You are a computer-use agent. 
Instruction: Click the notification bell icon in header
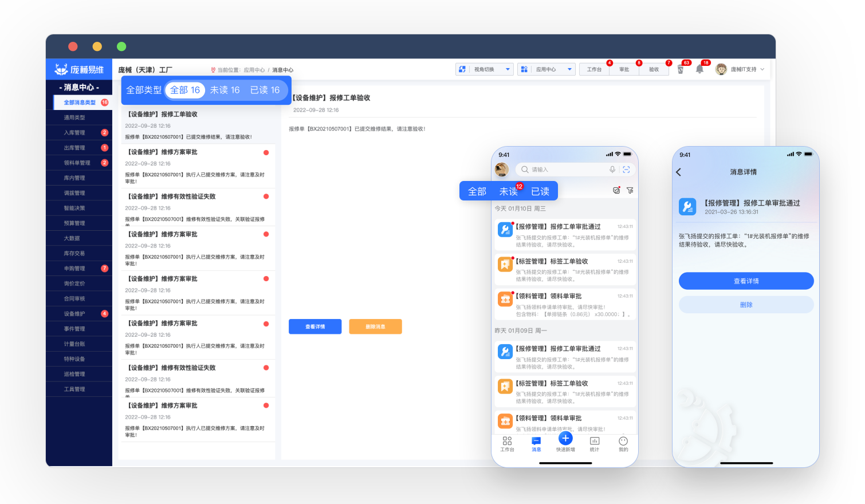699,69
